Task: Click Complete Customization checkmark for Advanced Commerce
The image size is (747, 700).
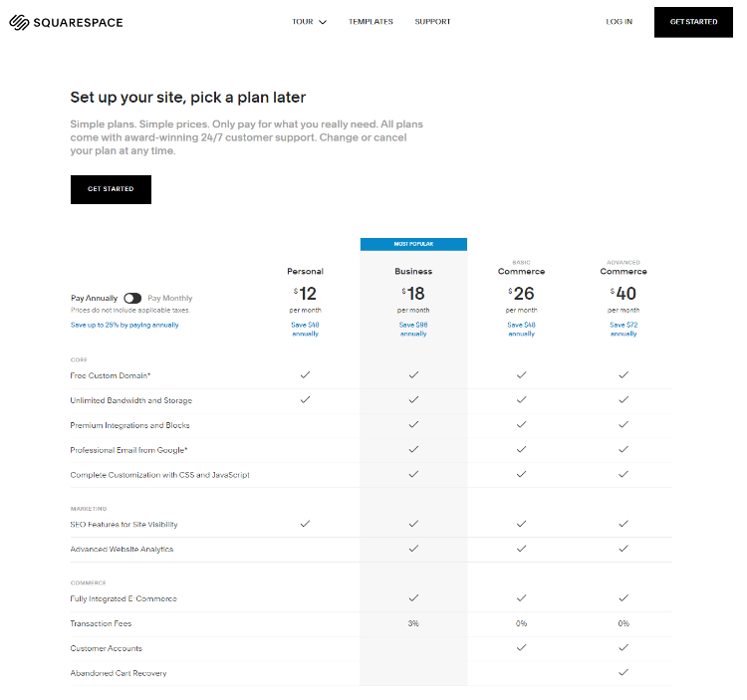Action: tap(623, 474)
